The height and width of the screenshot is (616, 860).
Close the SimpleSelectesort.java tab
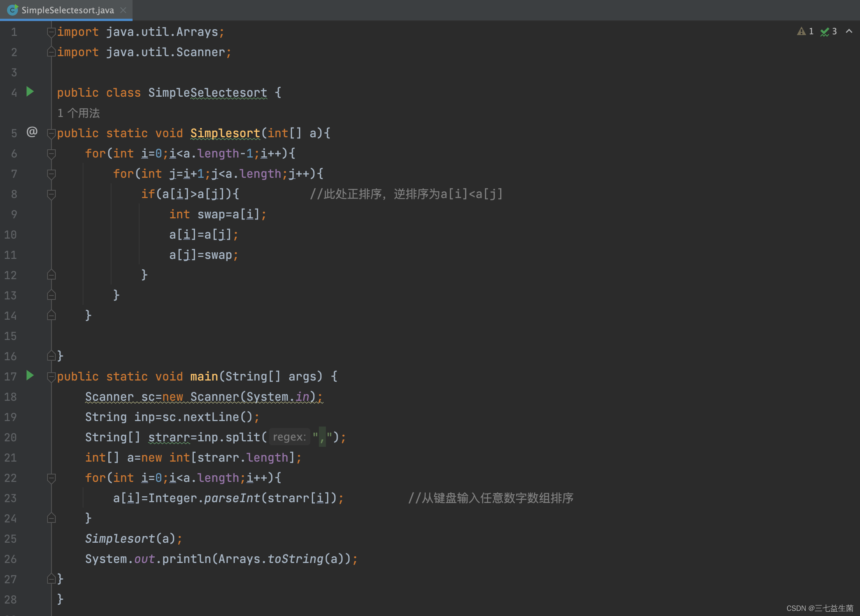[123, 10]
